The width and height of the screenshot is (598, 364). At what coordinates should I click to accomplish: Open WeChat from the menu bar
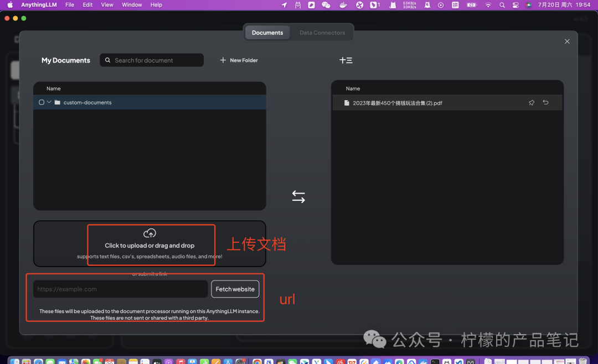pos(326,5)
